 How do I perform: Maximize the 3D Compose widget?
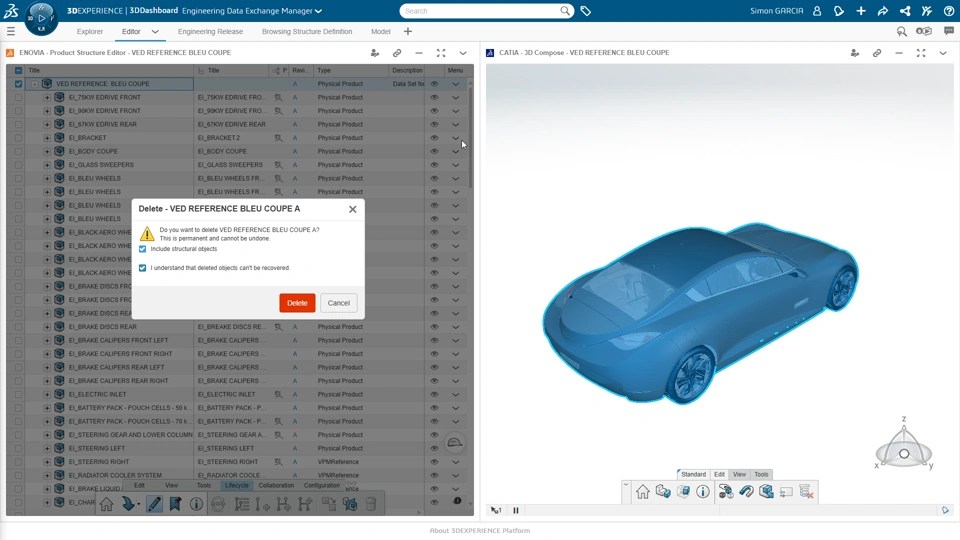(921, 53)
